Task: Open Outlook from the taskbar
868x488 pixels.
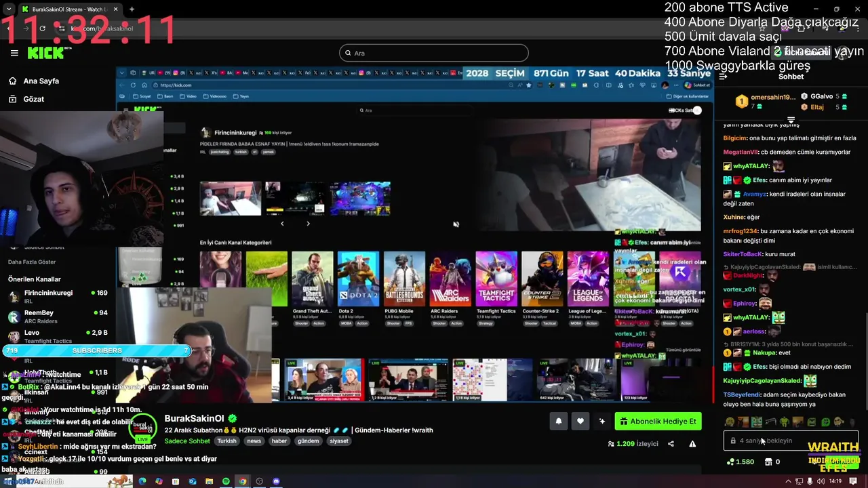Action: tap(193, 481)
